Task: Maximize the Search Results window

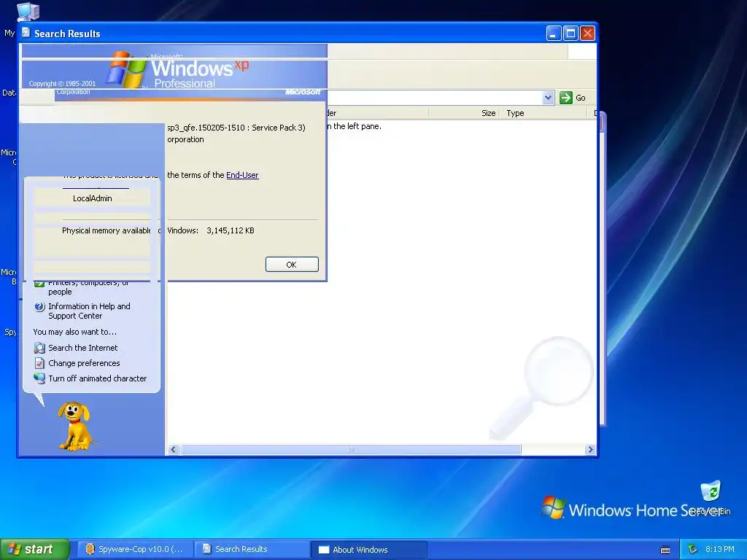Action: click(x=570, y=34)
